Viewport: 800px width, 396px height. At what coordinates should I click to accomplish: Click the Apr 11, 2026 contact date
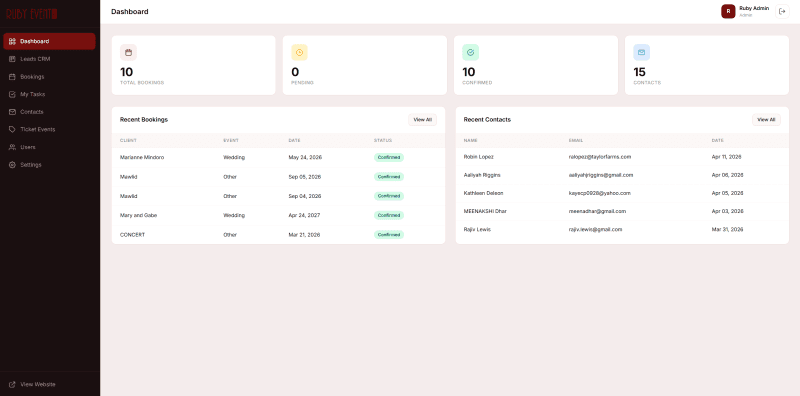tap(727, 157)
